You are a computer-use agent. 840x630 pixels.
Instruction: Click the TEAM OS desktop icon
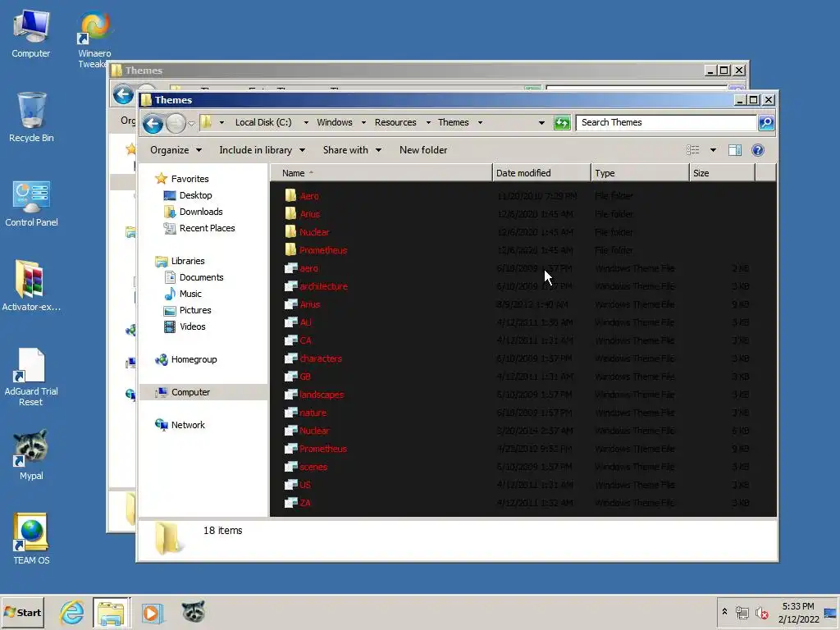coord(31,539)
